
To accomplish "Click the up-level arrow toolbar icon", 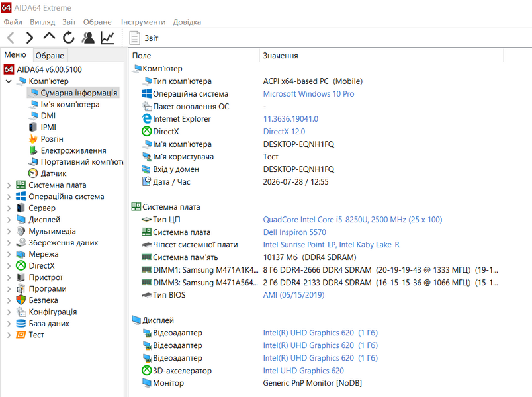I will (49, 36).
